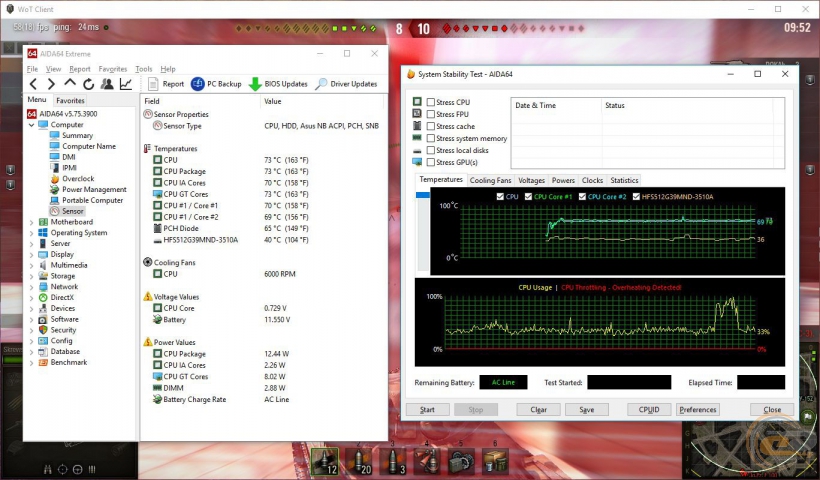Image resolution: width=820 pixels, height=480 pixels.
Task: Click the Stress cache icon
Action: [x=417, y=125]
